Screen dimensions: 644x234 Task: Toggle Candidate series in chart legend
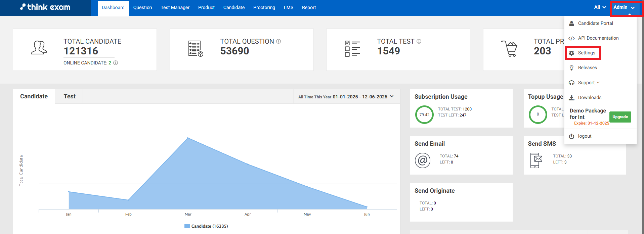point(206,226)
